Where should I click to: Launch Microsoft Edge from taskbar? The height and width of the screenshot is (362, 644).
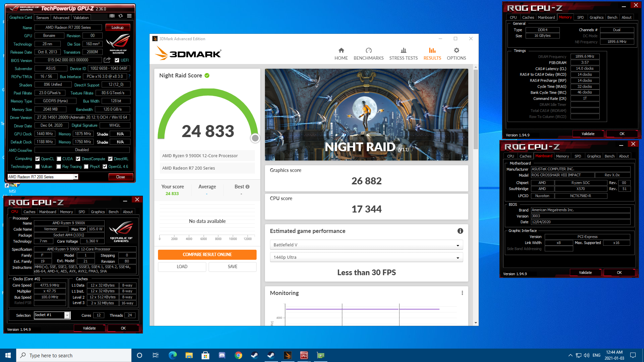[172, 355]
